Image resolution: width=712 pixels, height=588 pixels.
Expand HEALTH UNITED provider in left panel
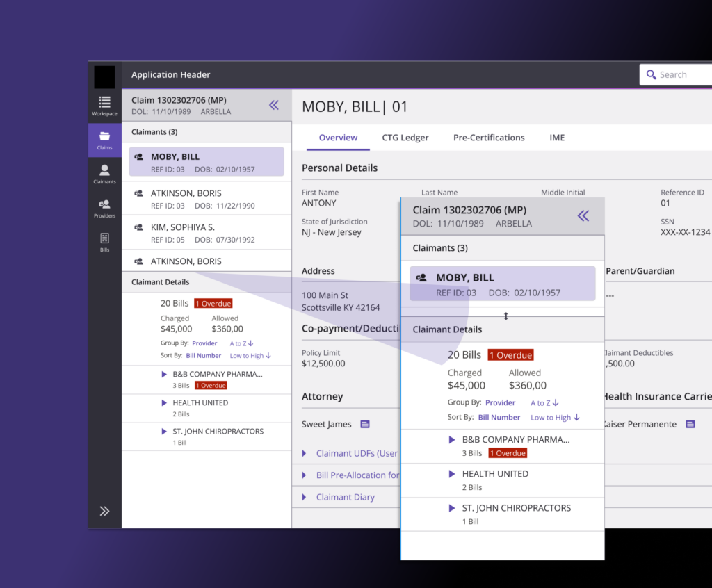tap(164, 402)
